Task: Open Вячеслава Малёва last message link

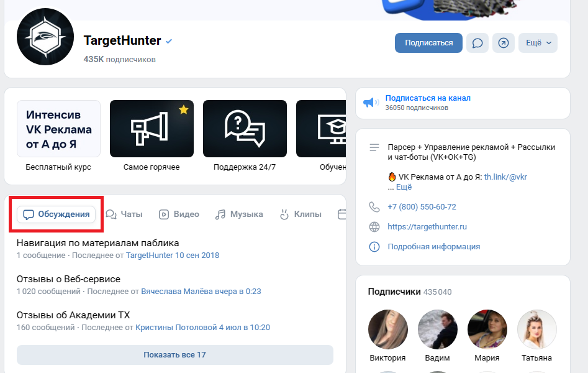Action: coord(201,292)
